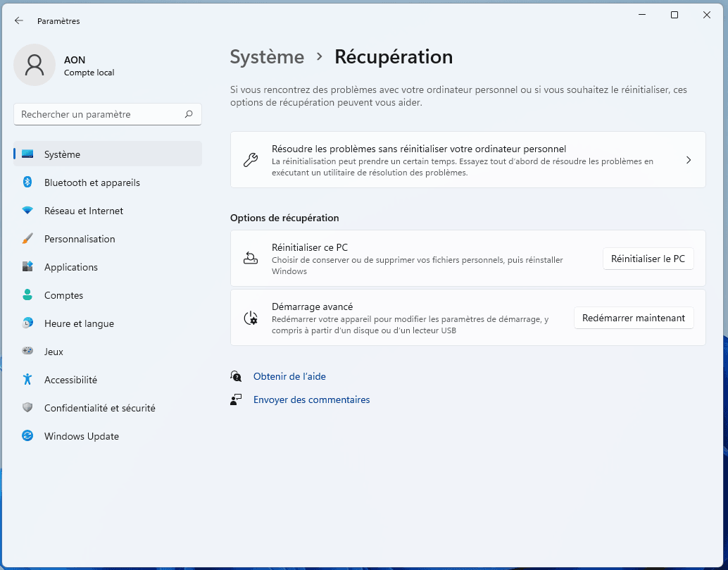Click the Réinitialiser ce PC reset icon
The width and height of the screenshot is (728, 570).
251,259
